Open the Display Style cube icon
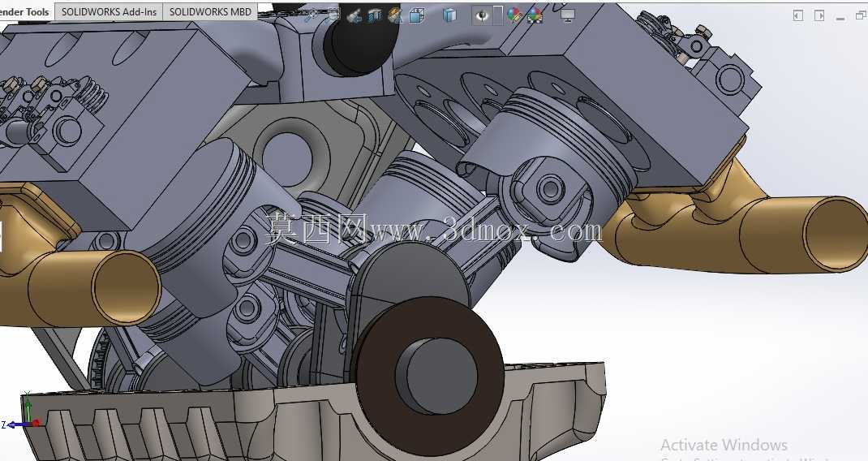Image resolution: width=868 pixels, height=461 pixels. click(450, 15)
